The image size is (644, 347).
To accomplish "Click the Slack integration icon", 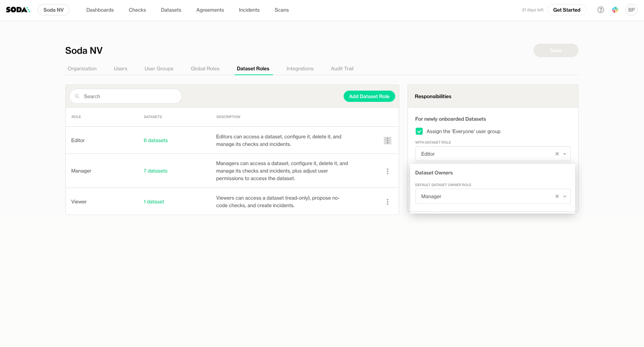I will (x=615, y=10).
